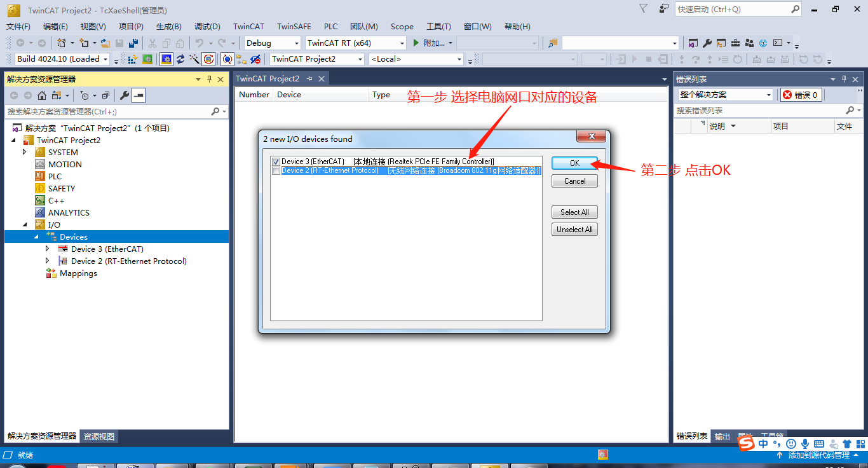868x468 pixels.
Task: Click the Activate Configuration toolbar icon
Action: 134,59
